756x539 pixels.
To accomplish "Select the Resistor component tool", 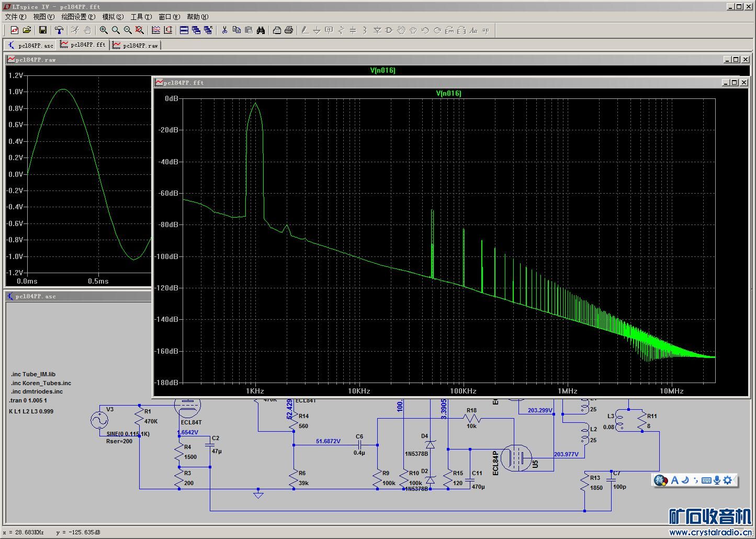I will [x=341, y=30].
